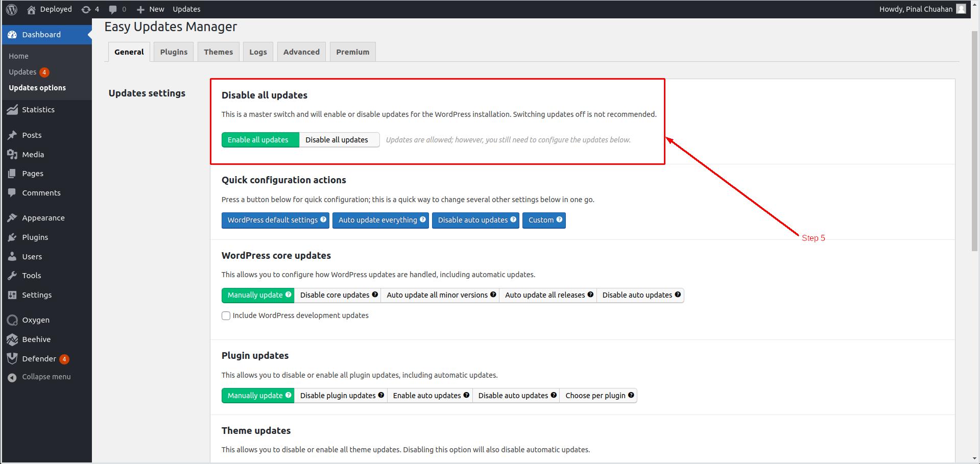Open the Premium tab
Screen dimensions: 980x464
click(353, 52)
